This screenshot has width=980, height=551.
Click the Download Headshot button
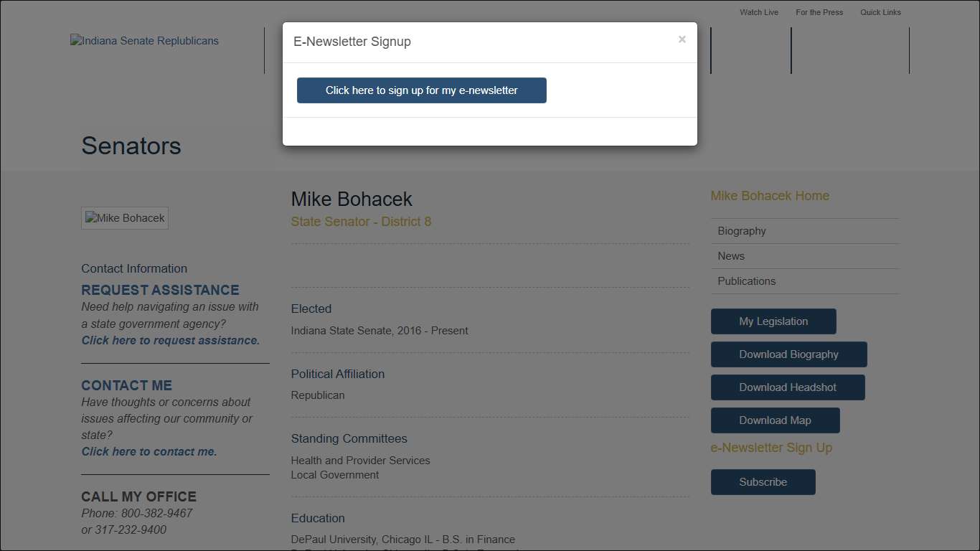tap(787, 387)
